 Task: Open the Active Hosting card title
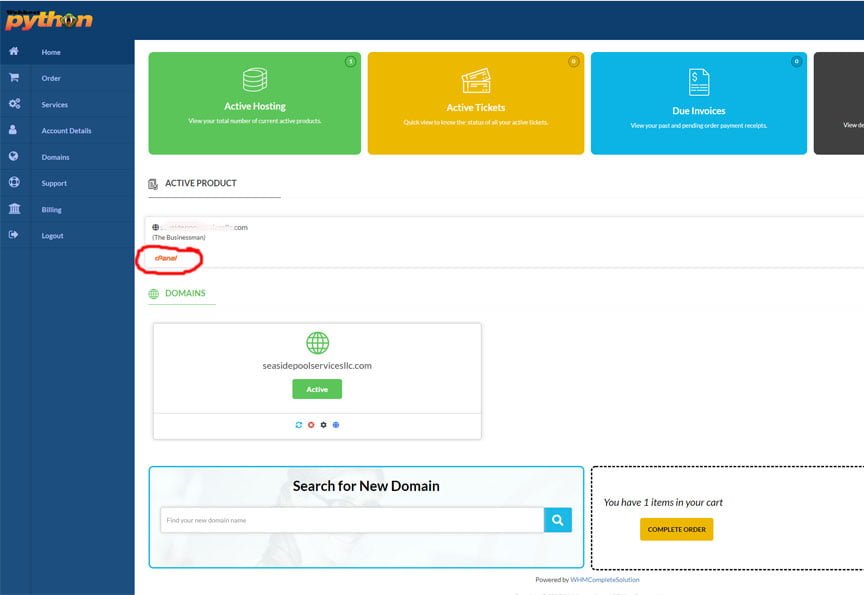pyautogui.click(x=255, y=106)
